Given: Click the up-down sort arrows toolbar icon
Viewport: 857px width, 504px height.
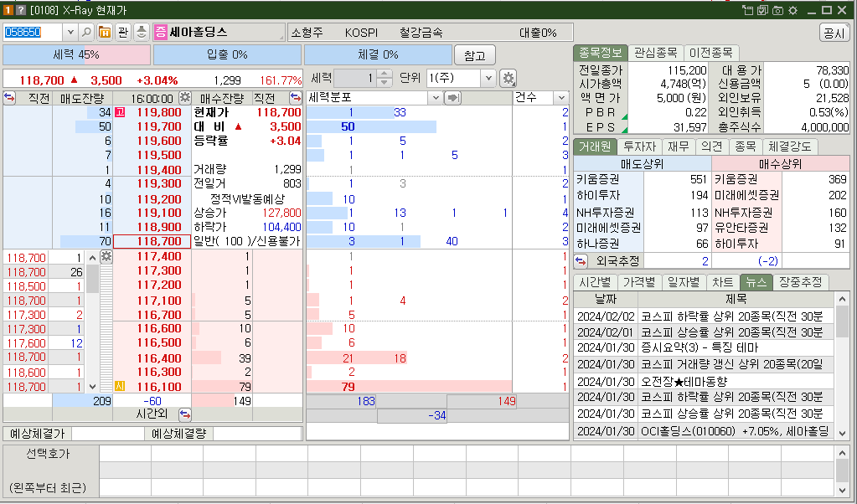Looking at the screenshot, I should pos(141,32).
